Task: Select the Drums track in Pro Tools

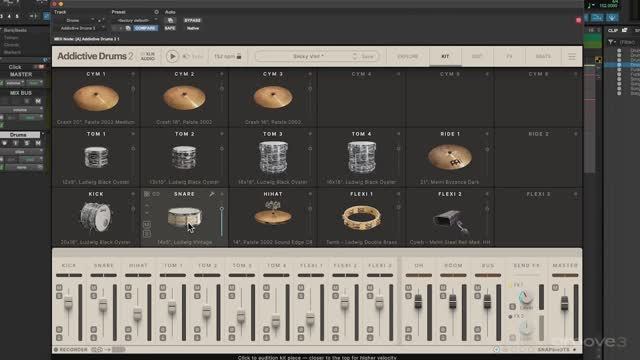Action: pos(19,135)
